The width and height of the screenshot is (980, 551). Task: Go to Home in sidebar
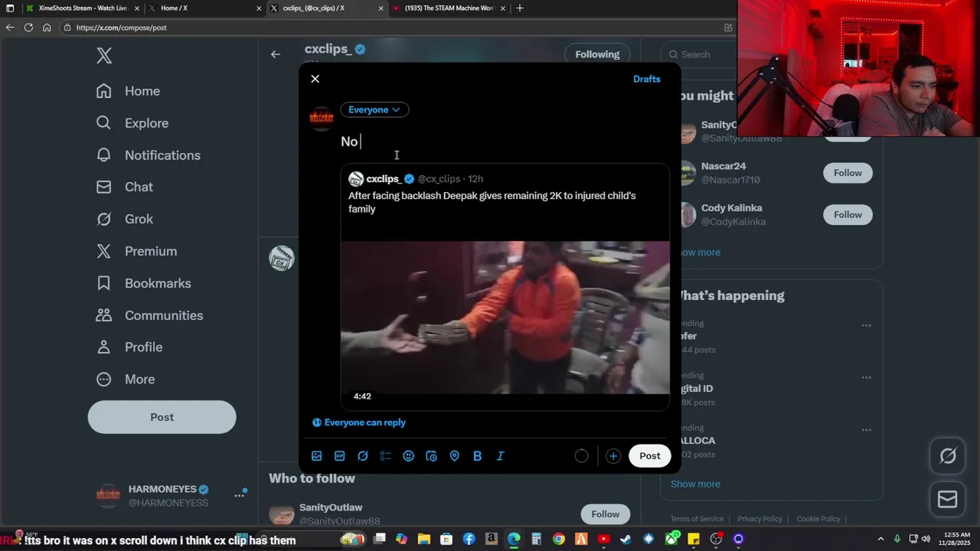coord(129,91)
